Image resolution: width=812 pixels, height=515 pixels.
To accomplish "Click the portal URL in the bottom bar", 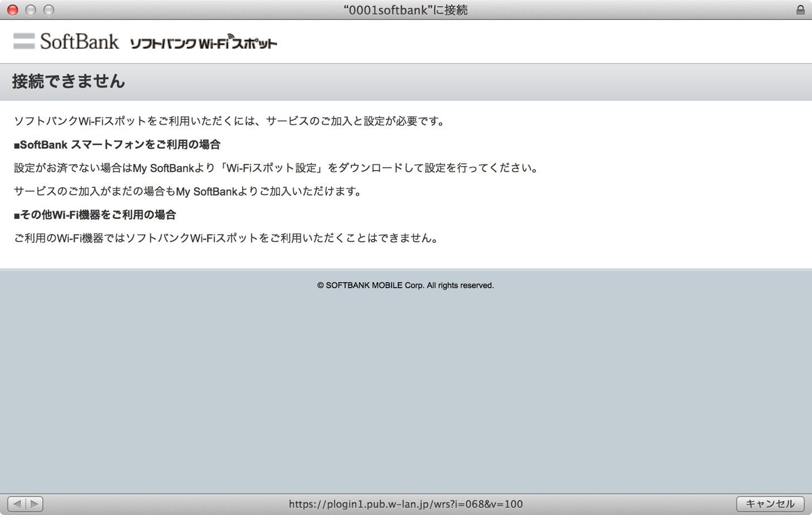I will (x=405, y=503).
